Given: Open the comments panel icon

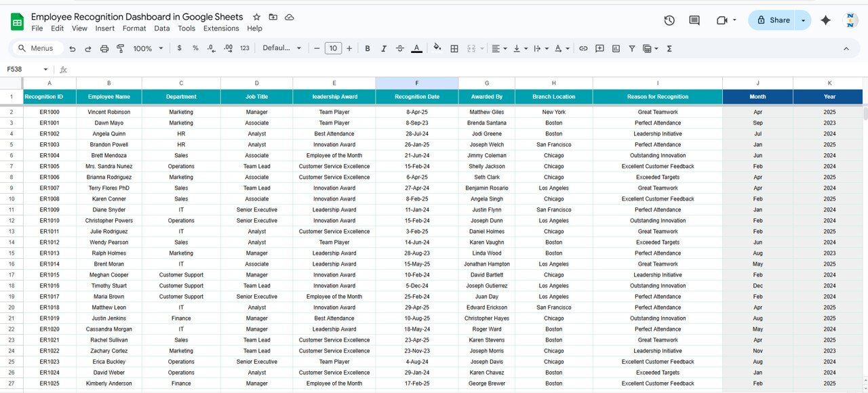Looking at the screenshot, I should click(x=694, y=20).
